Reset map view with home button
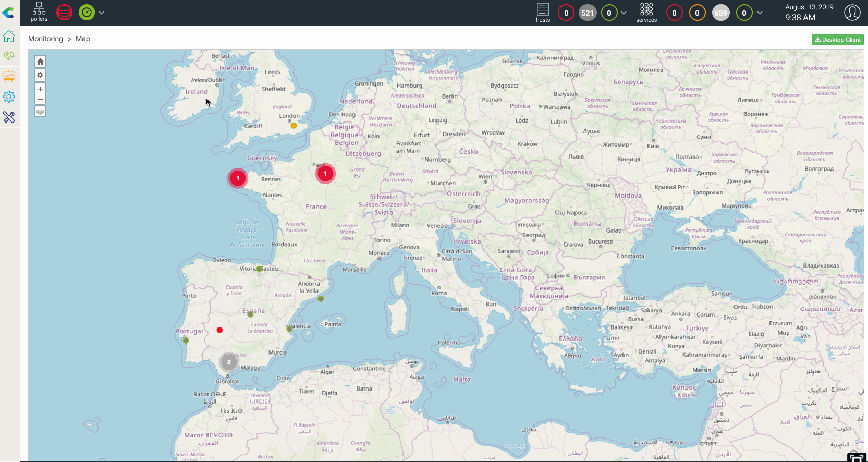Image resolution: width=868 pixels, height=462 pixels. (x=40, y=62)
